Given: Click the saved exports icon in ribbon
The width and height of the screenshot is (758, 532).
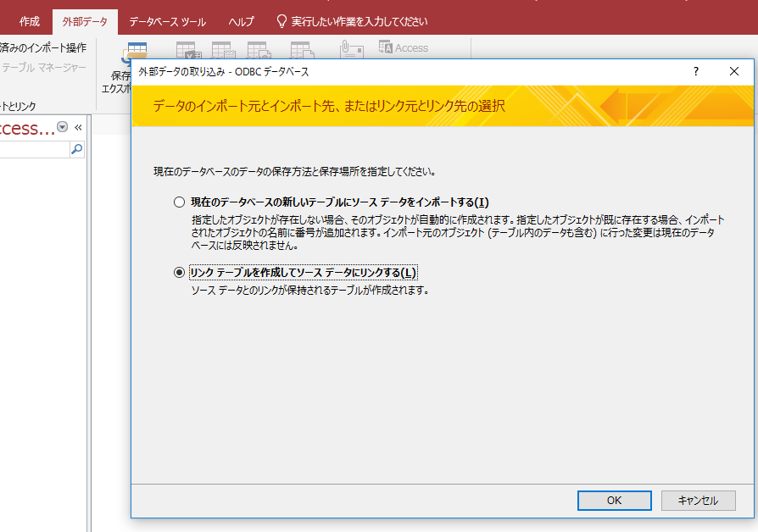Looking at the screenshot, I should [136, 51].
